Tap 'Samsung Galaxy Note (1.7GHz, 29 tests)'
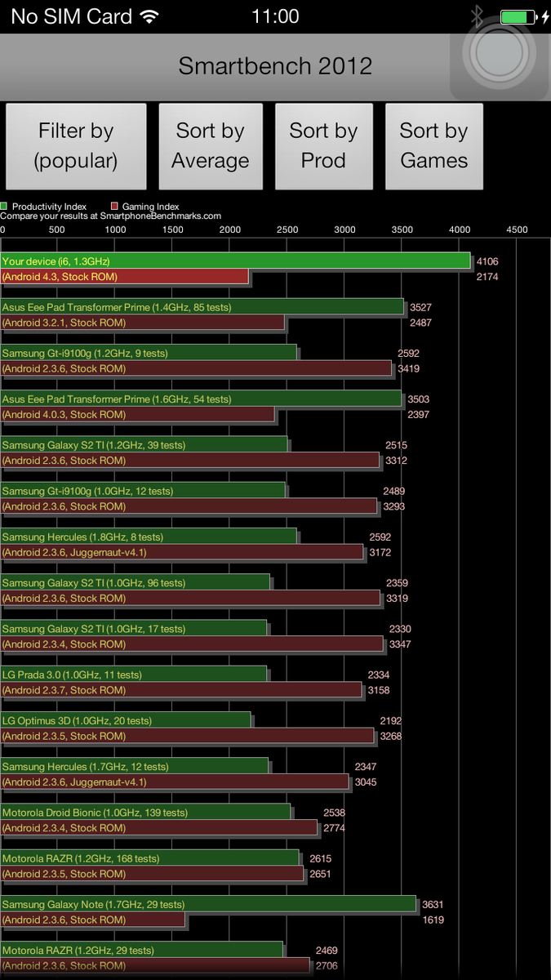This screenshot has height=980, width=551. 208,905
